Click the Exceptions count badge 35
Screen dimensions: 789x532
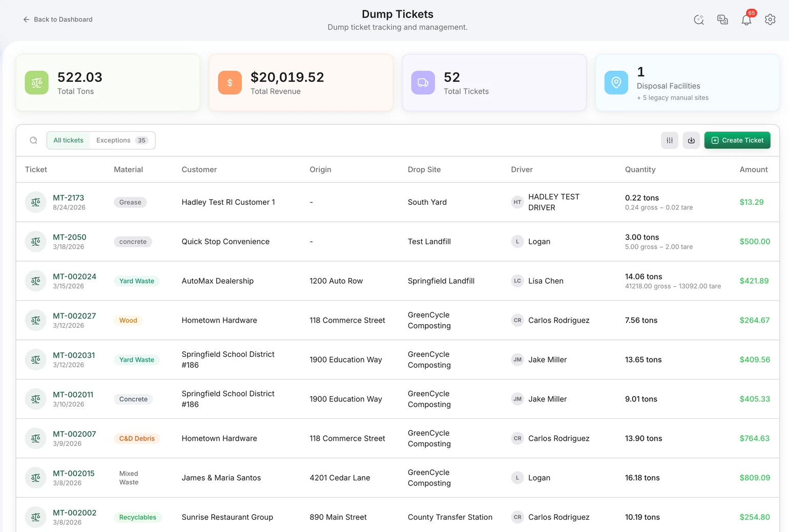coord(142,140)
